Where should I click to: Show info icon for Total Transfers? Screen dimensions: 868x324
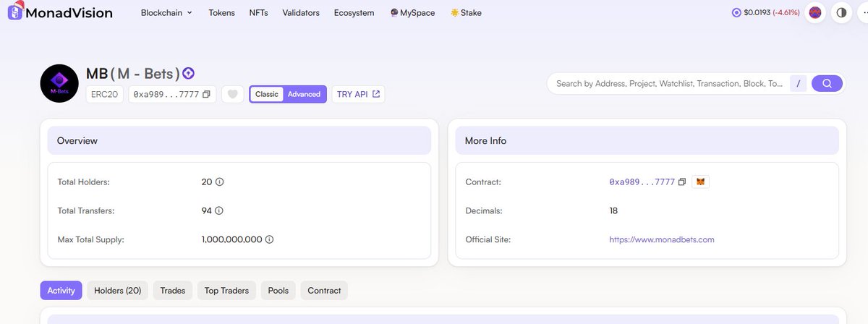point(218,210)
